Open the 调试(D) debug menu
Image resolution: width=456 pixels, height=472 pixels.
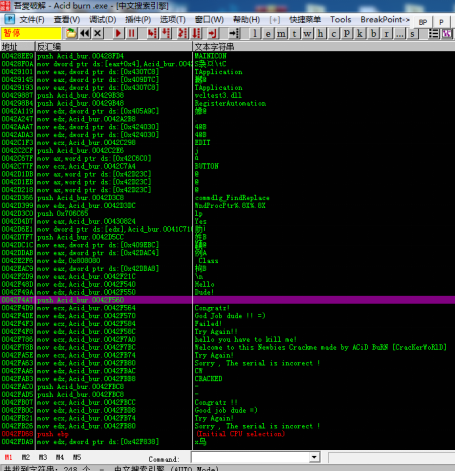(x=103, y=20)
